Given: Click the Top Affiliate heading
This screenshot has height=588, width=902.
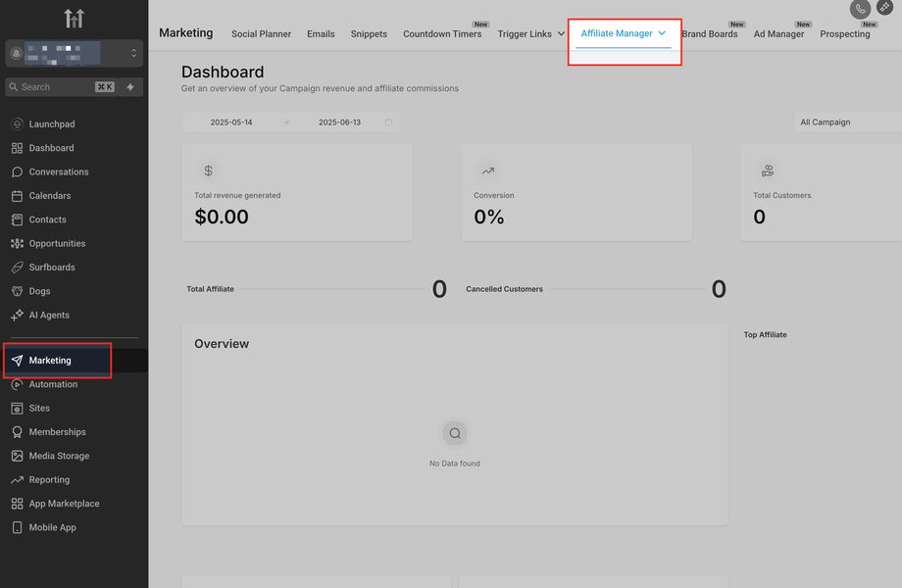Looking at the screenshot, I should pos(765,334).
